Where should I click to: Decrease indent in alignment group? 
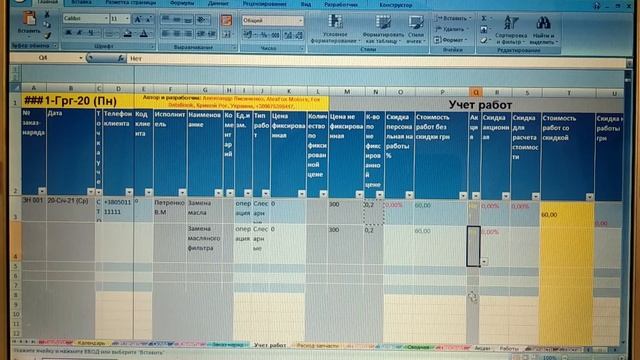click(x=201, y=34)
